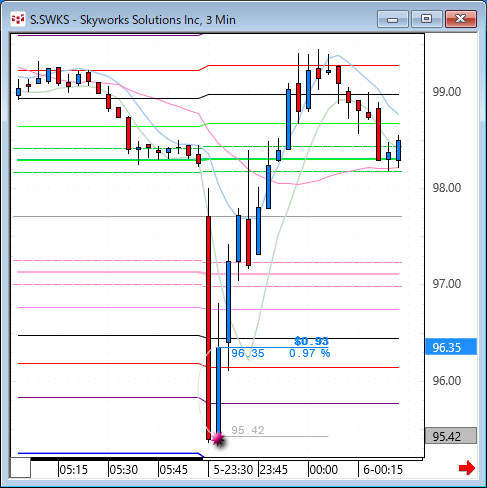Click the black horizontal scrollbar bar under chart
This screenshot has height=488, width=487.
[117, 459]
